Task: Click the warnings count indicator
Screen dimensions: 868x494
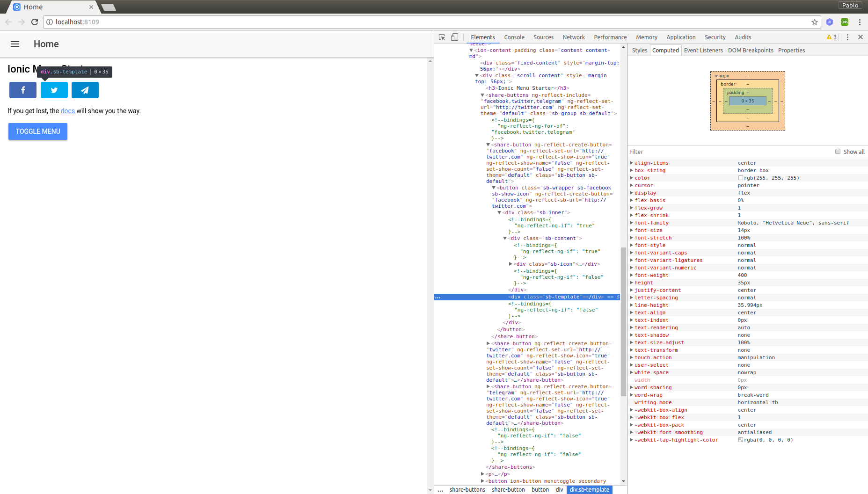Action: (832, 37)
